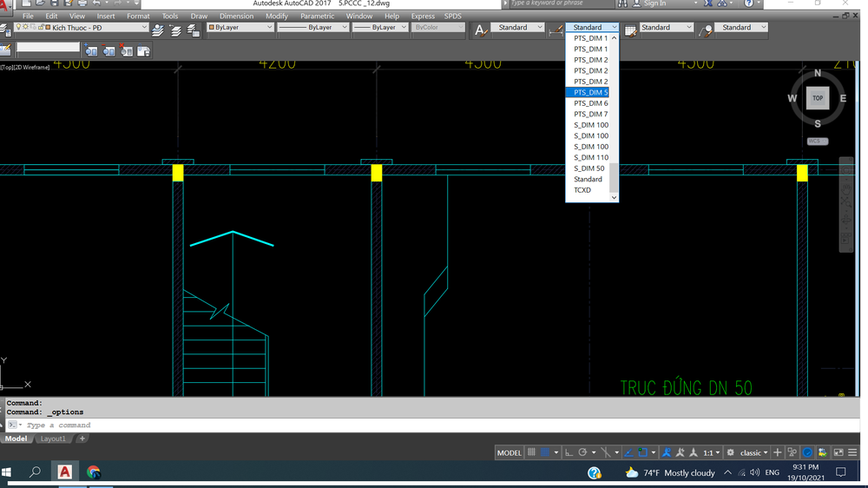Viewport: 868px width, 488px height.
Task: Toggle Polar Tracking in status bar
Action: tap(583, 452)
